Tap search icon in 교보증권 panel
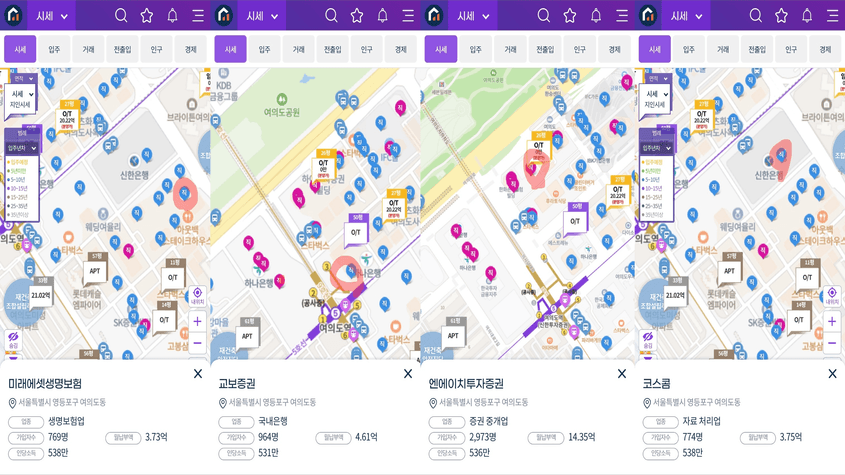The image size is (845, 475). (x=331, y=16)
